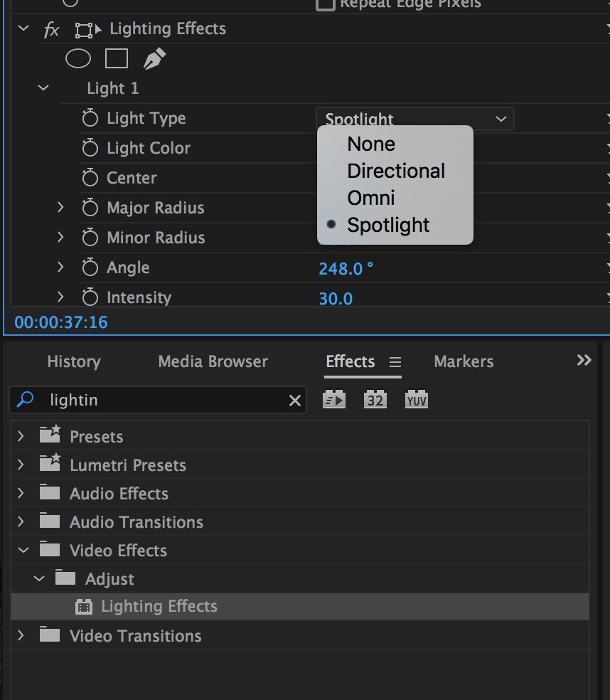The width and height of the screenshot is (610, 700).
Task: Switch to the Media Browser tab
Action: click(213, 361)
